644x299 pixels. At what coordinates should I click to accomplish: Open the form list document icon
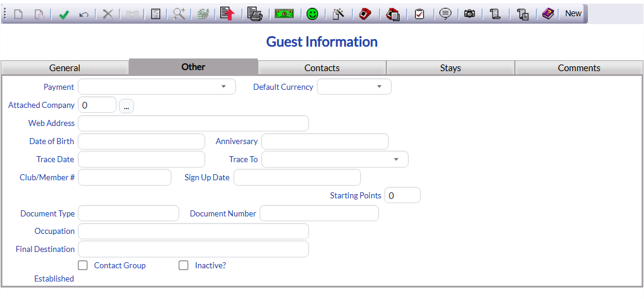pos(156,14)
